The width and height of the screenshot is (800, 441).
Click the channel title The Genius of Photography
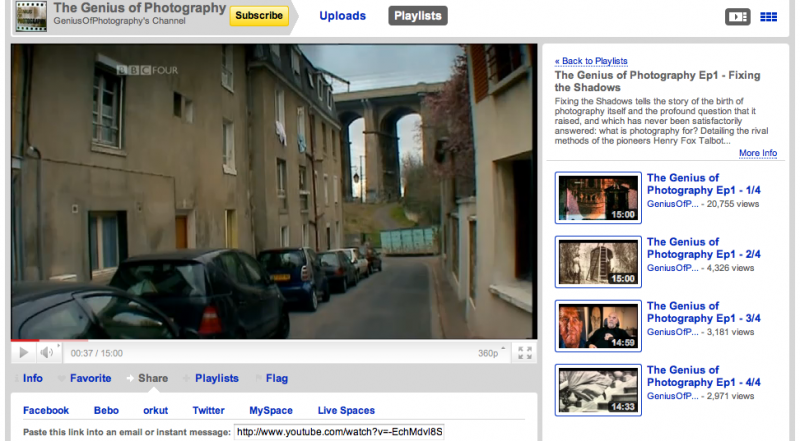tap(139, 8)
